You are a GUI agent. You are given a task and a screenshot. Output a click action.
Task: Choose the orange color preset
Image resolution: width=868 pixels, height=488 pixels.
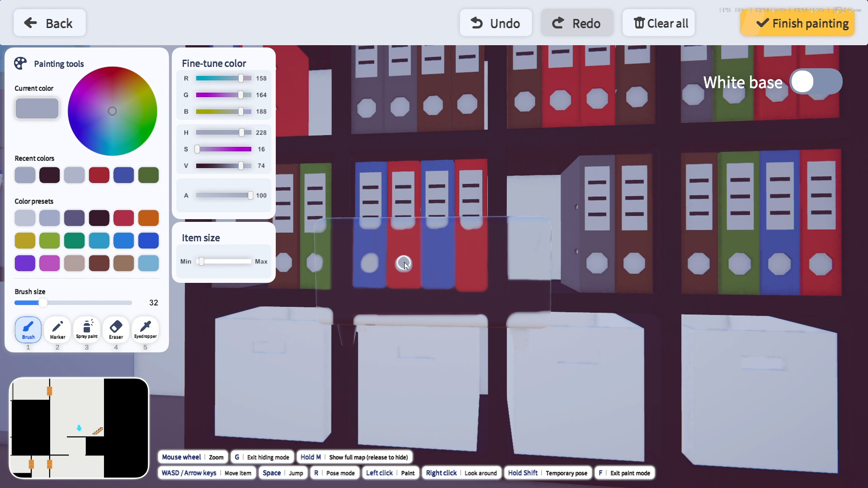[148, 218]
